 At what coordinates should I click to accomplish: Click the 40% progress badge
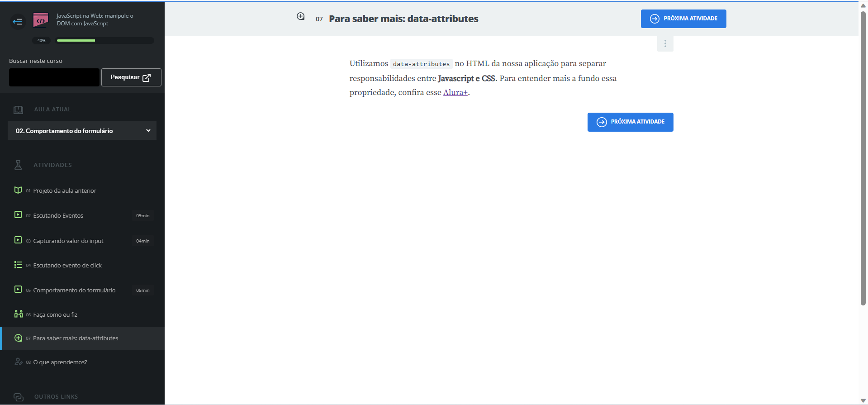41,41
